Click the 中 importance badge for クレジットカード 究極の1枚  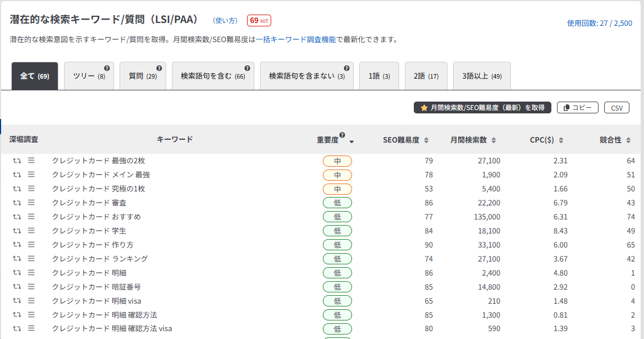pyautogui.click(x=337, y=189)
